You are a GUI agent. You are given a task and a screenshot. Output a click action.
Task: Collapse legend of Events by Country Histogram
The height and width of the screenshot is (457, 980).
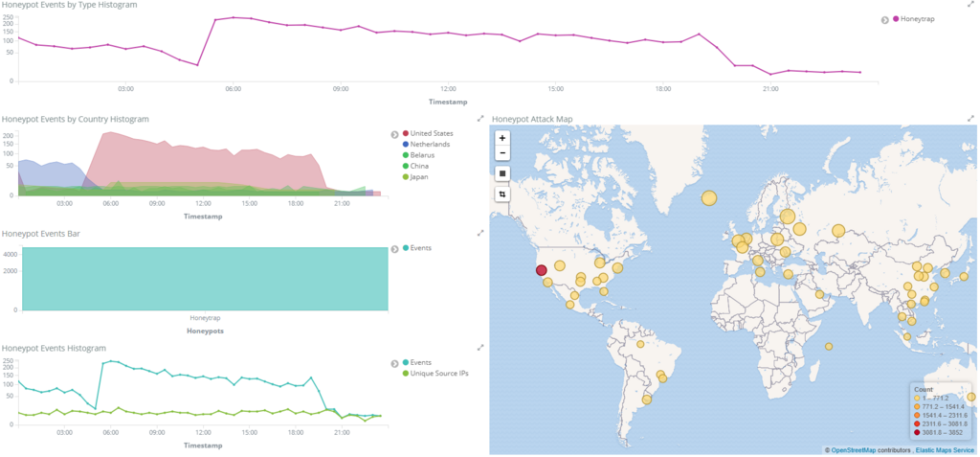coord(394,134)
